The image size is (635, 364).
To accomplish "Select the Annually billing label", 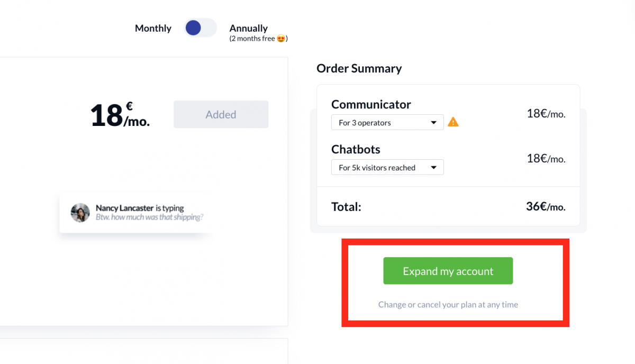I will pos(248,29).
